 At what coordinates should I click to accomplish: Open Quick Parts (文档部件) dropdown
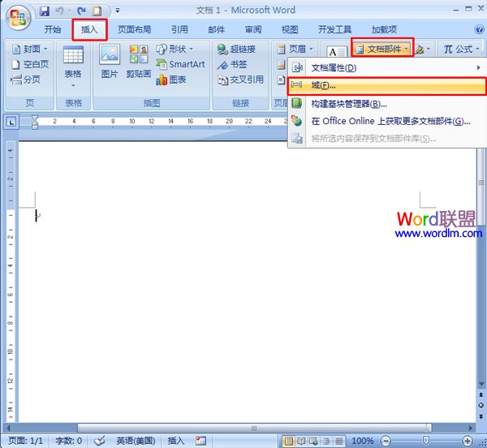coord(382,49)
